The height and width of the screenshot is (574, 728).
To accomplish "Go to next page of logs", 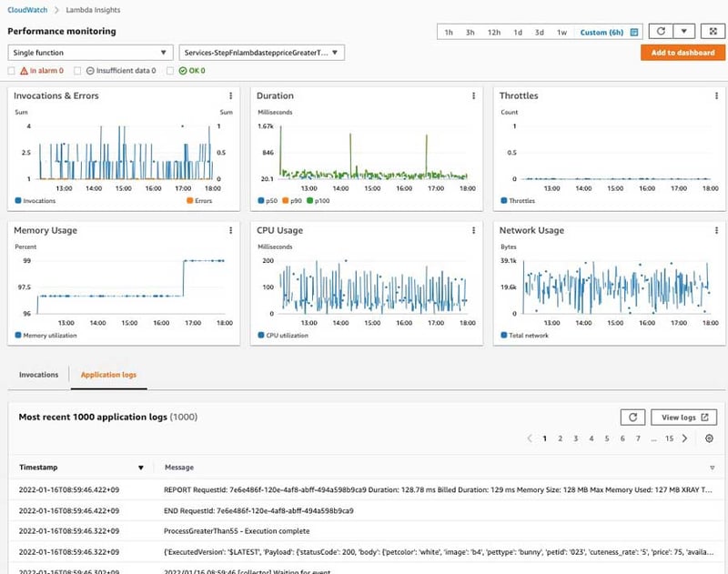I will [685, 438].
